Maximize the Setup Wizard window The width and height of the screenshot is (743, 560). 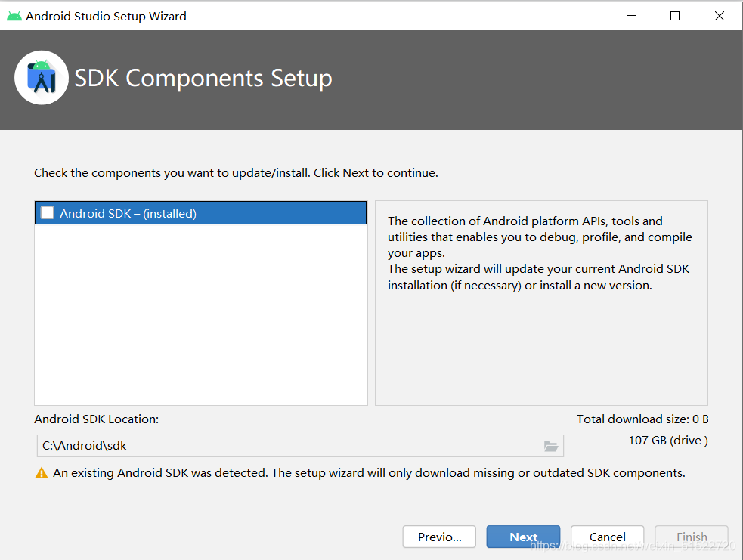675,16
